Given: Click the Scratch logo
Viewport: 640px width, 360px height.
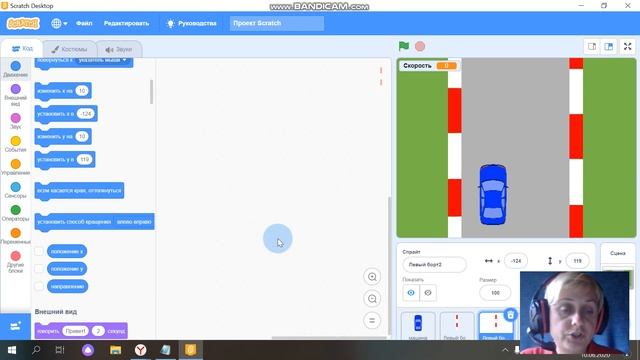Looking at the screenshot, I should click(23, 23).
